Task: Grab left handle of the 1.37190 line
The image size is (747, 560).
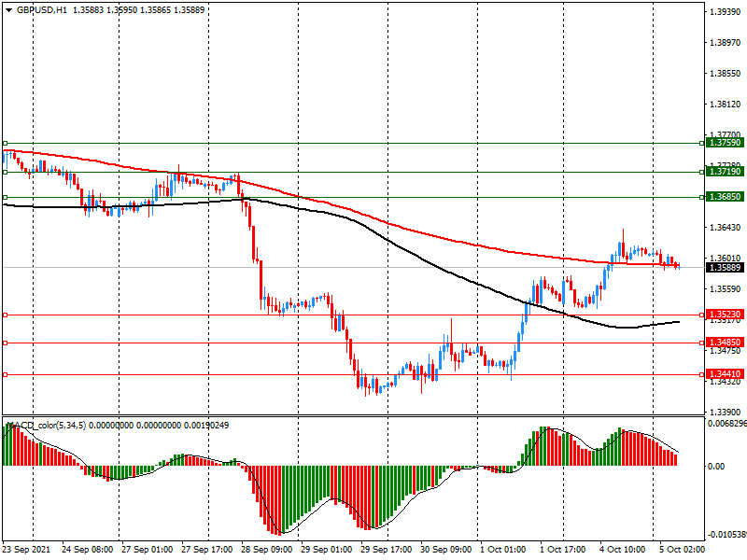Action: pyautogui.click(x=6, y=172)
